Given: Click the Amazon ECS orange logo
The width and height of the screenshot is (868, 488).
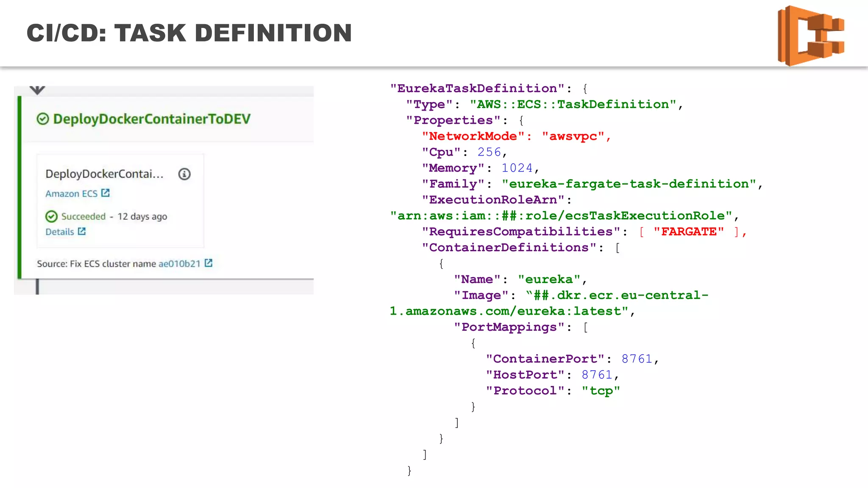Looking at the screenshot, I should tap(811, 36).
